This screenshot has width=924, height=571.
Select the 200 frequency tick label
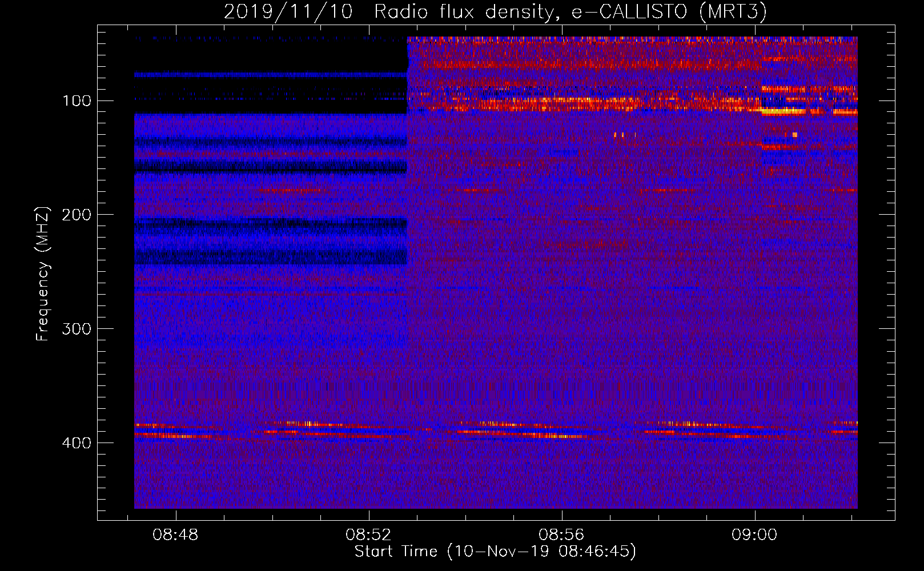tap(77, 215)
